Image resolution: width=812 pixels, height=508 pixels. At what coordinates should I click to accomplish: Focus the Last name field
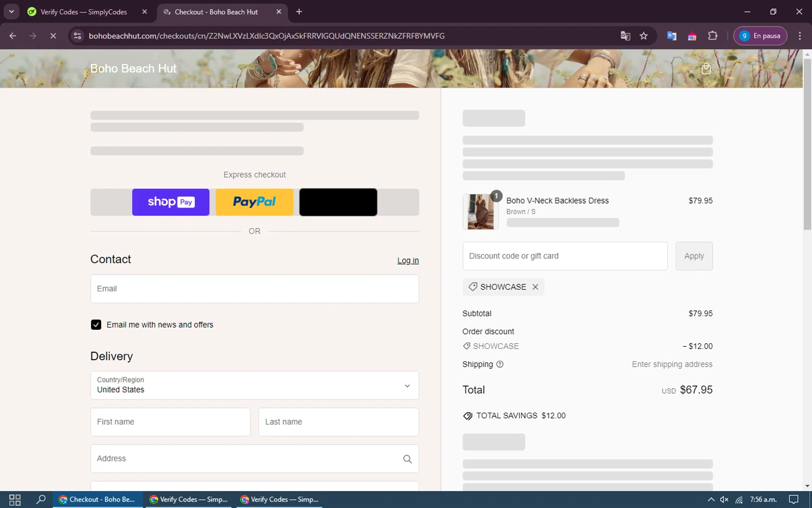(339, 422)
